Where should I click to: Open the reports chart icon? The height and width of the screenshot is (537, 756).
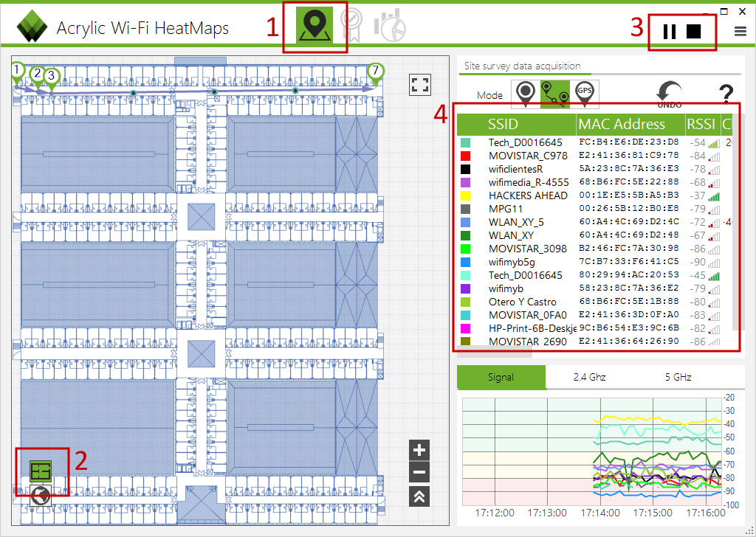click(x=390, y=25)
